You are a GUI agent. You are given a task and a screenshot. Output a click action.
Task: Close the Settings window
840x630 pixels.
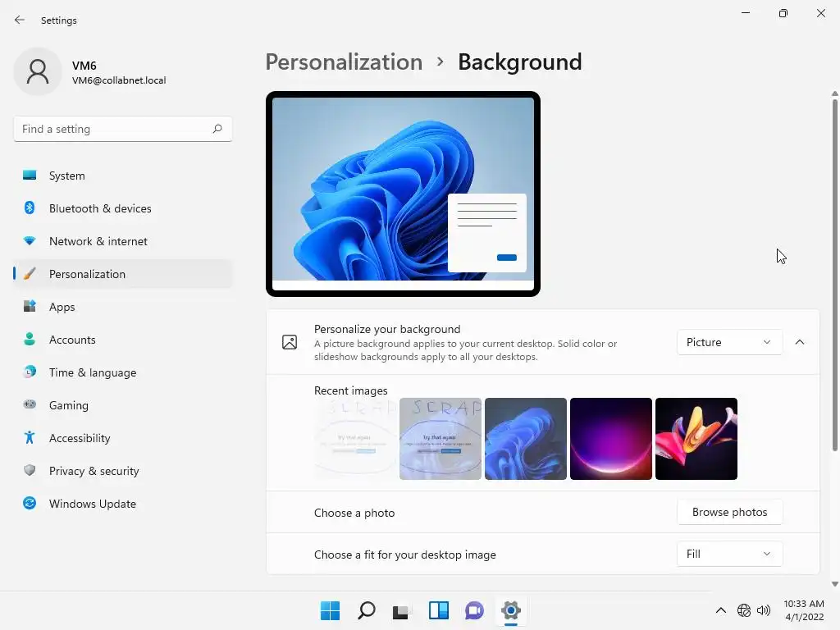click(820, 13)
